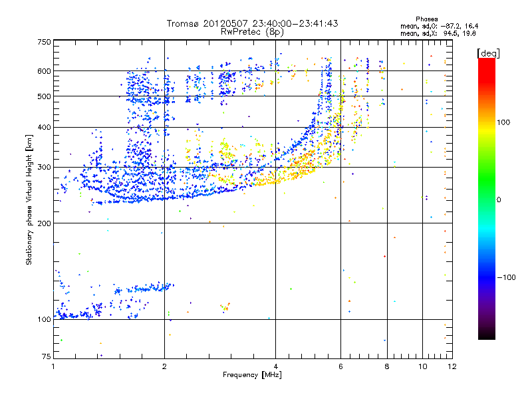Click x-axis tick label '4'

pos(275,366)
